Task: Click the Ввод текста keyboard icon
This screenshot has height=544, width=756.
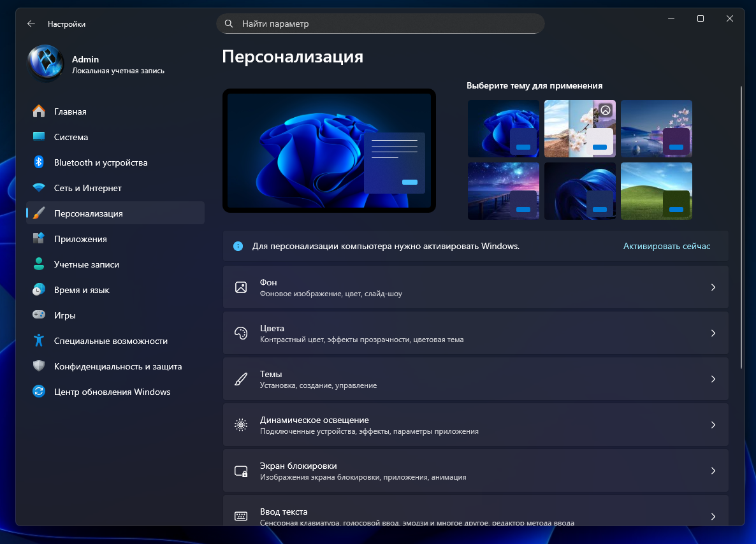Action: coord(241,517)
